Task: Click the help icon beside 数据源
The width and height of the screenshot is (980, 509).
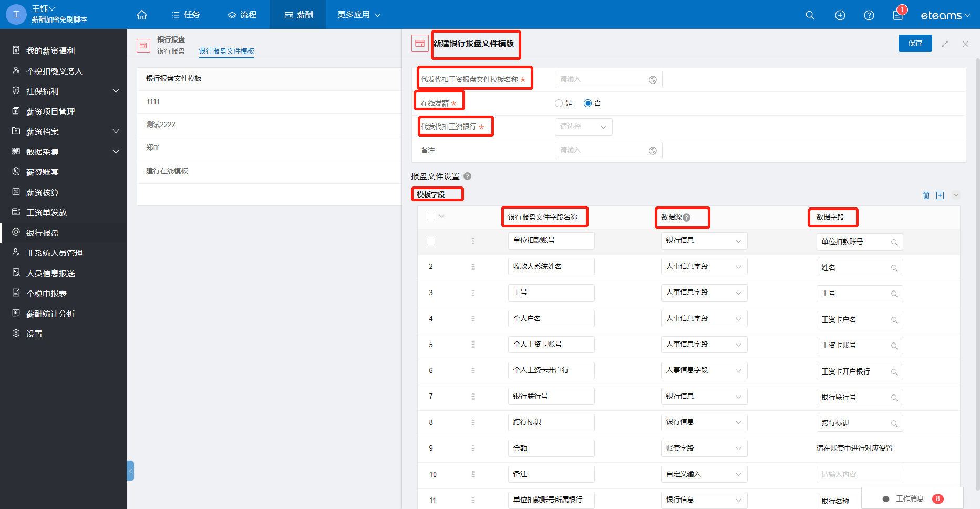Action: [x=687, y=217]
